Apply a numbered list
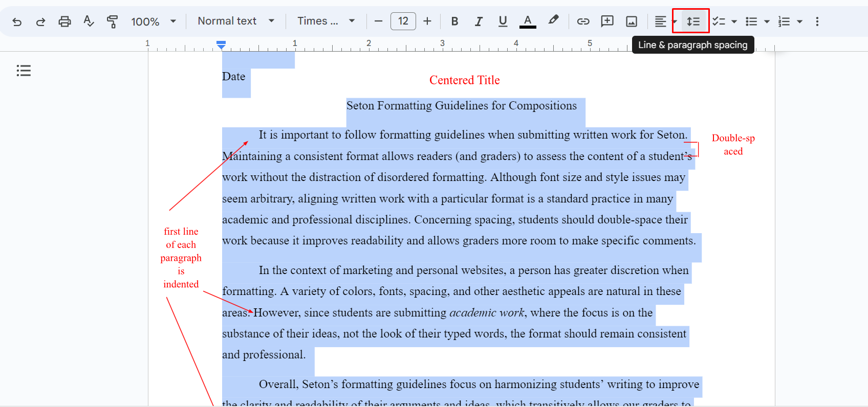The width and height of the screenshot is (868, 407). pyautogui.click(x=784, y=21)
